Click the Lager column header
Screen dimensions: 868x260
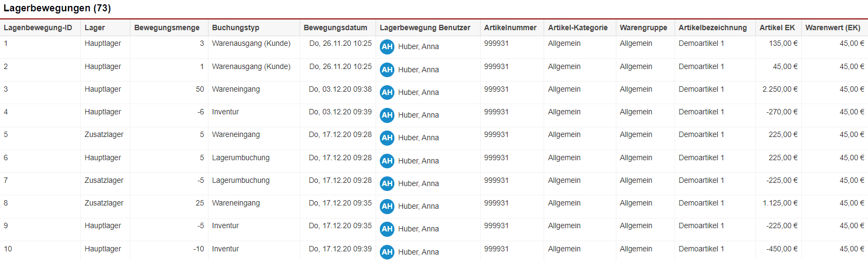(x=95, y=28)
